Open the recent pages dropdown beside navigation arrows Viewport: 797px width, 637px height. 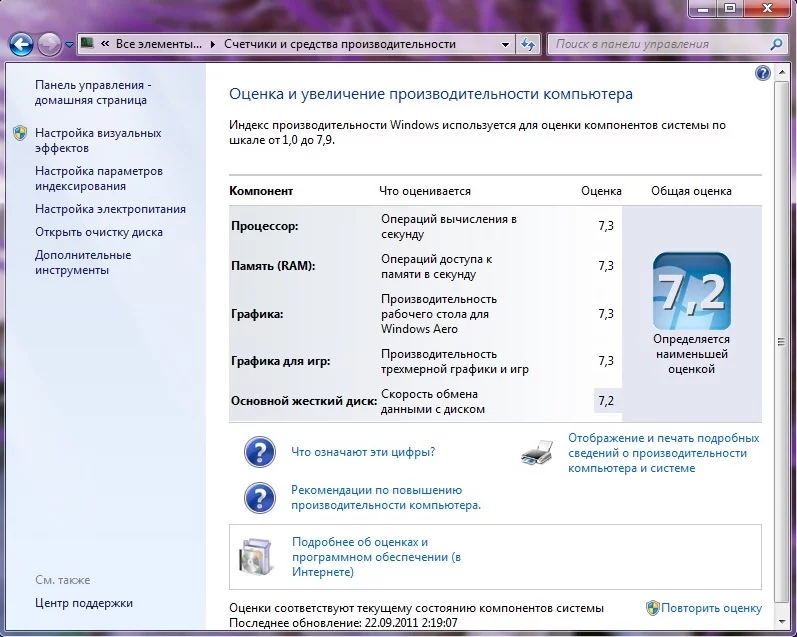point(69,45)
